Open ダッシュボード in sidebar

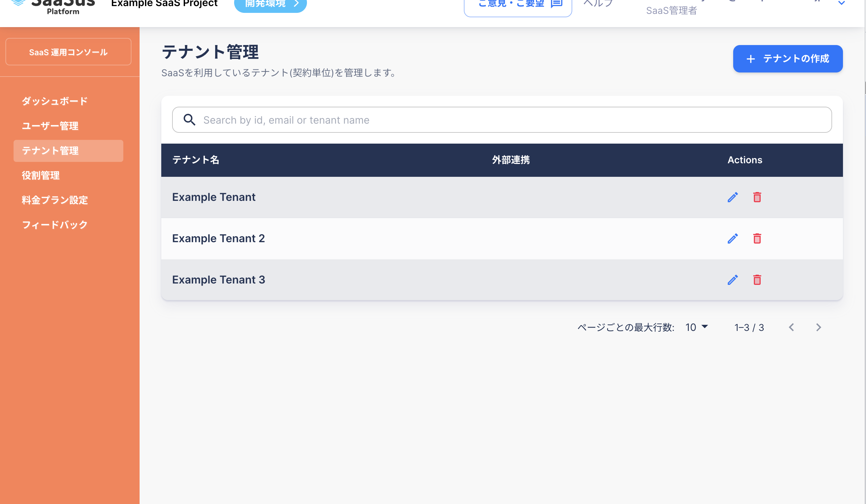(x=55, y=101)
